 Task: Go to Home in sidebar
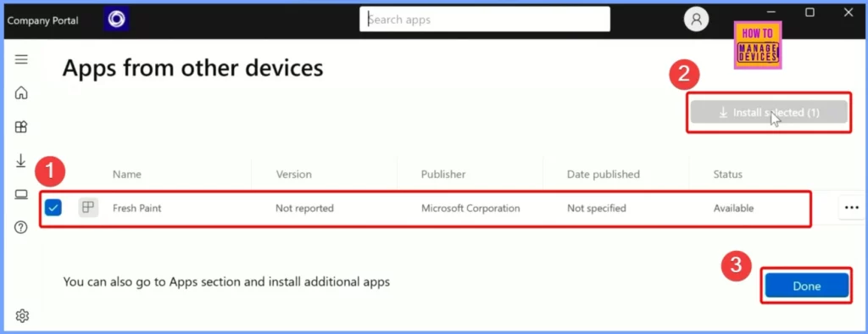click(21, 92)
